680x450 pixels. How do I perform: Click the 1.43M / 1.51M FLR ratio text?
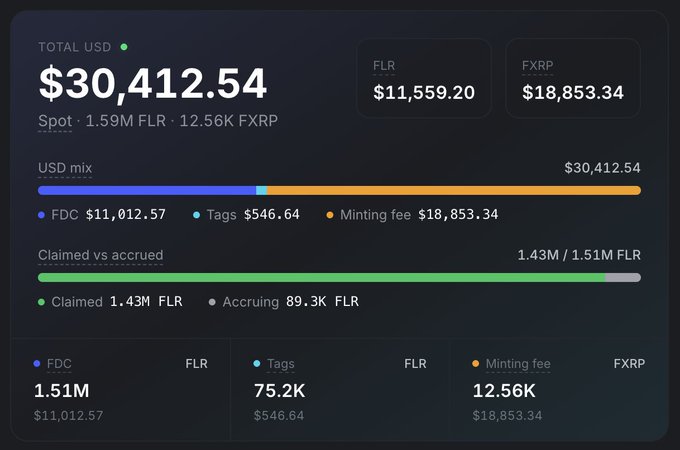(x=579, y=255)
